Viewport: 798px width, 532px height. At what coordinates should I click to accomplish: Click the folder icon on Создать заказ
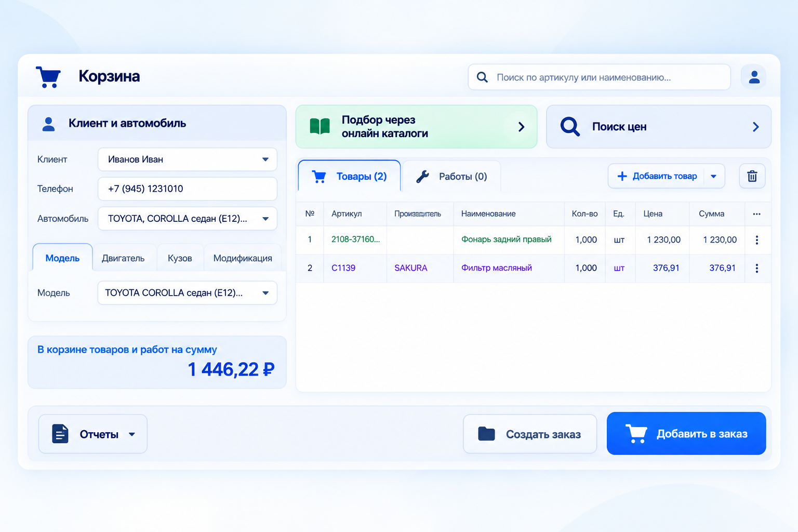[486, 434]
